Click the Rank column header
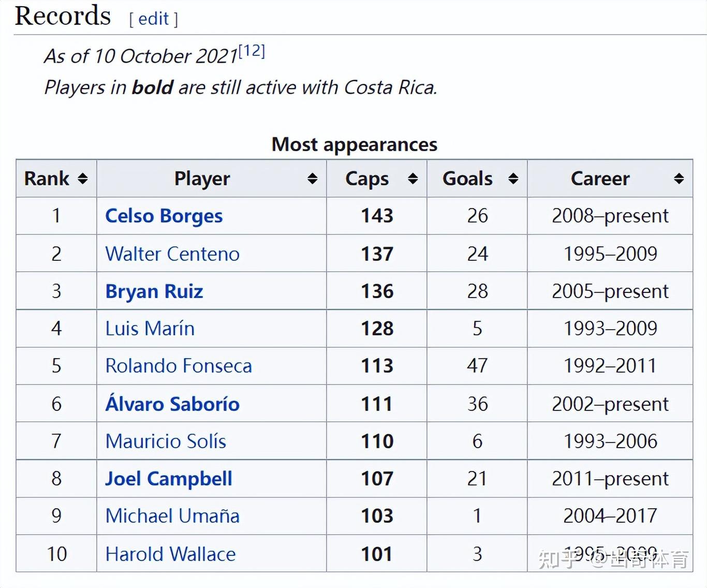The height and width of the screenshot is (588, 707). [x=47, y=179]
